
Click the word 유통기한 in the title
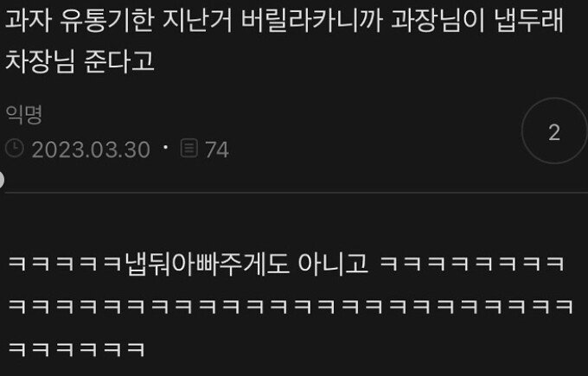(107, 20)
